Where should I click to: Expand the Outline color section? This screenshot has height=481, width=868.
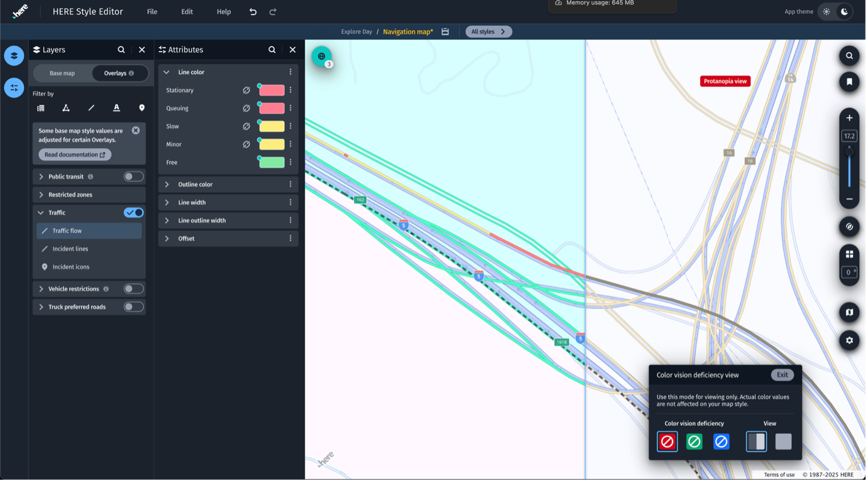pos(167,185)
